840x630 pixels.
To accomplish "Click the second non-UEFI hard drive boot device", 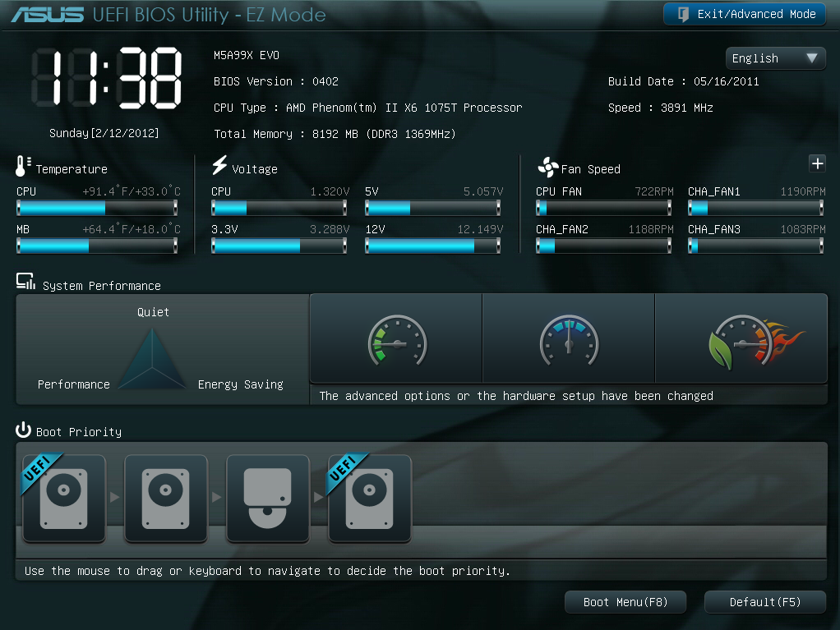I will (x=165, y=499).
